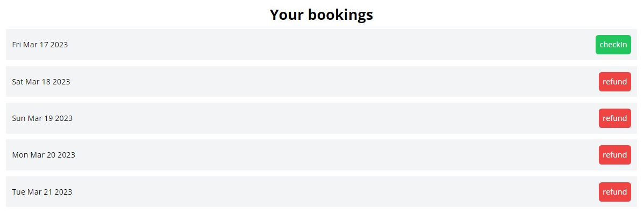Click the word 'Your' in the page heading
The height and width of the screenshot is (214, 644).
point(287,15)
